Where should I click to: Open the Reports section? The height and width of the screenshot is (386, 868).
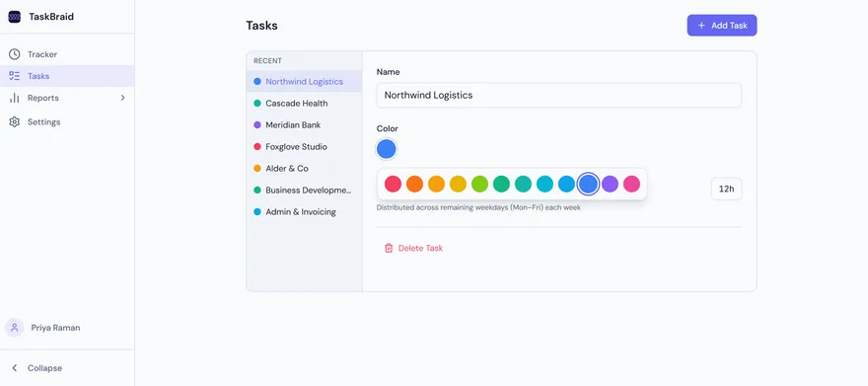[x=67, y=98]
